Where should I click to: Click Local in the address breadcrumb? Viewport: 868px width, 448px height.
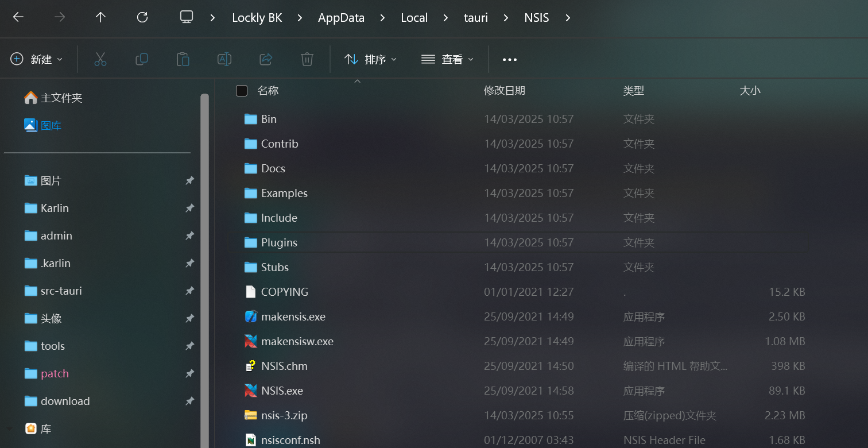[x=414, y=18]
